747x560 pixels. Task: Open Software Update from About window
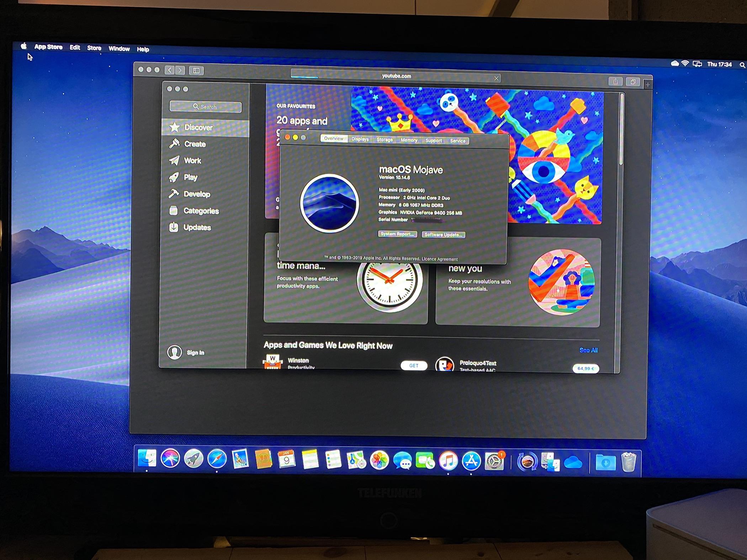pyautogui.click(x=443, y=235)
